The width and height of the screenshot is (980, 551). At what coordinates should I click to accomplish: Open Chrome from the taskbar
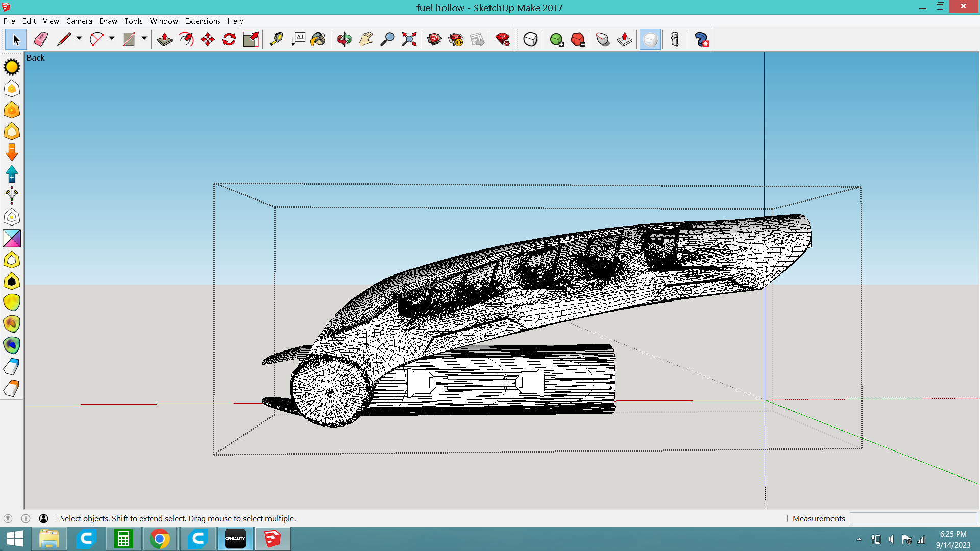tap(160, 539)
